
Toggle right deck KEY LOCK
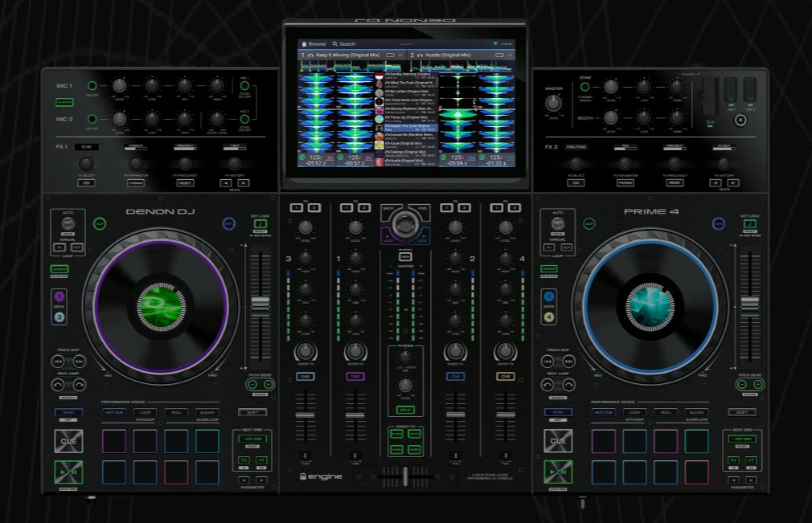(750, 224)
